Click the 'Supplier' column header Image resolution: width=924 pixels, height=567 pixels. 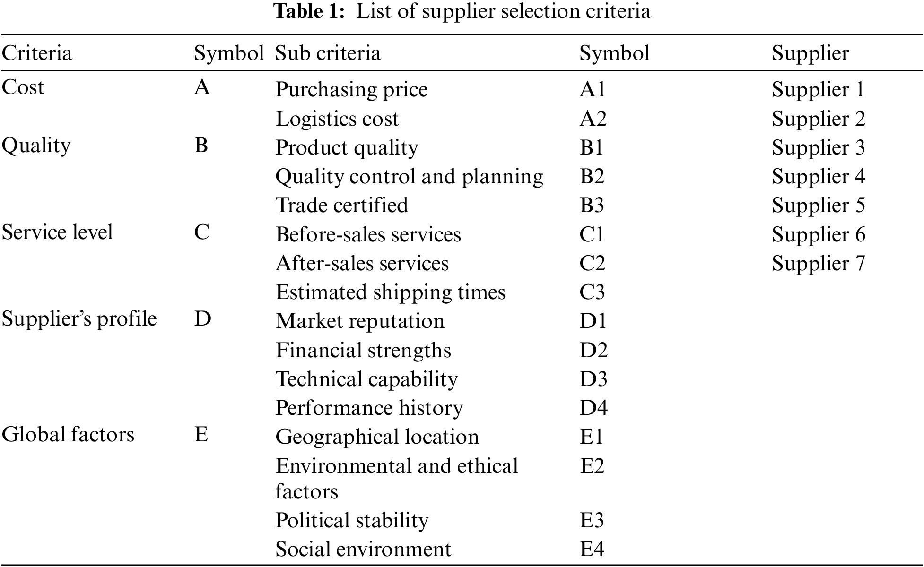810,53
